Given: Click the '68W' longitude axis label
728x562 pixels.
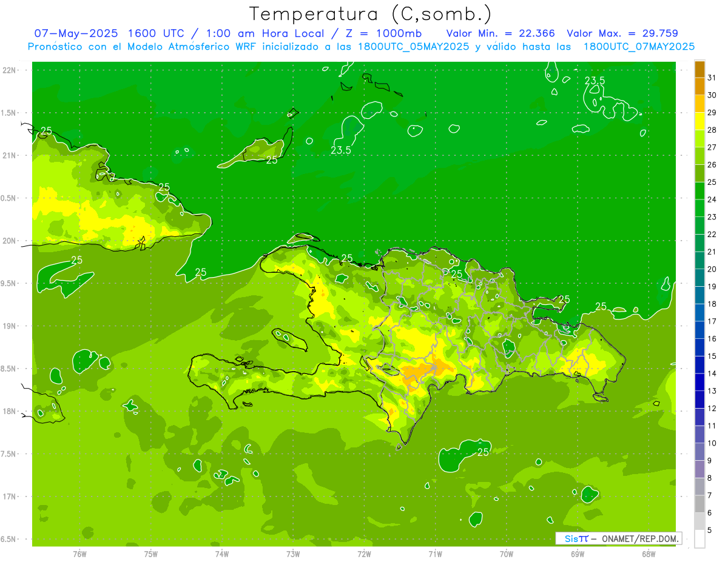Looking at the screenshot, I should 649,554.
